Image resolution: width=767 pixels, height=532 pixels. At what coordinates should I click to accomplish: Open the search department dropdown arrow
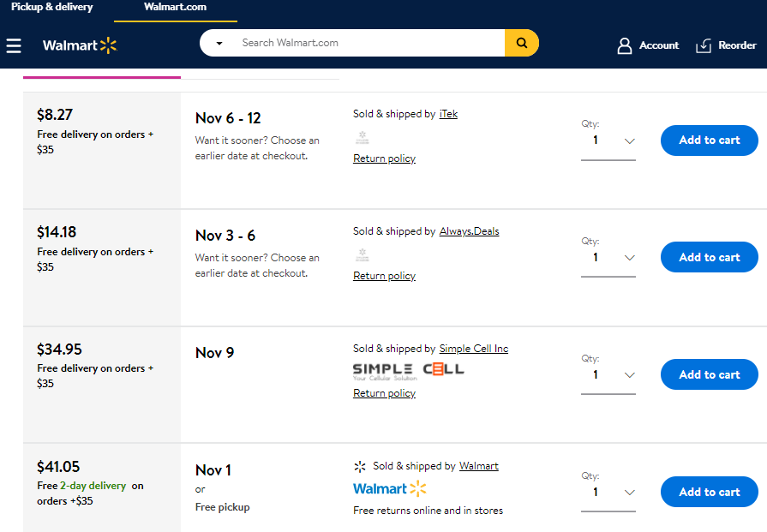tap(219, 44)
